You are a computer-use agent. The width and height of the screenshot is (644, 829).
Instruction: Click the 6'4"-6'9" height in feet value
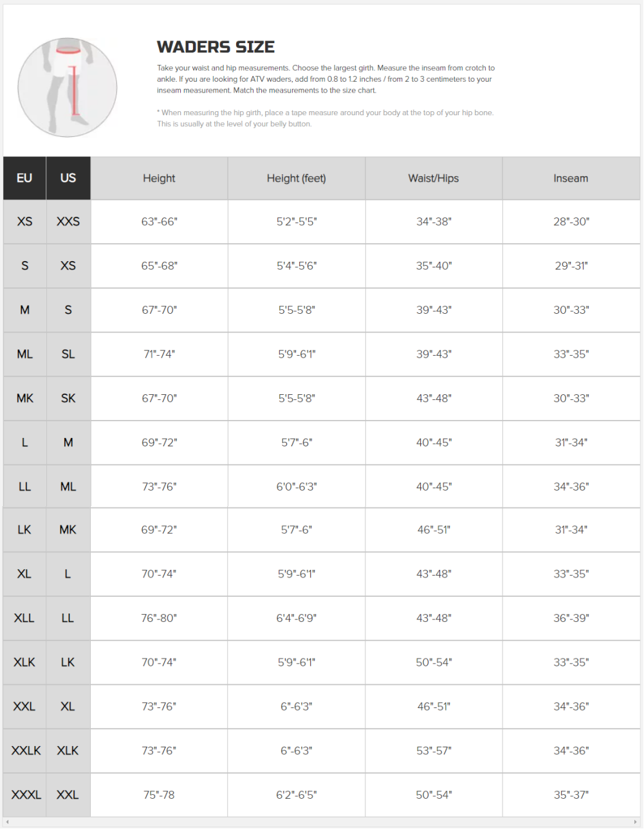(297, 618)
